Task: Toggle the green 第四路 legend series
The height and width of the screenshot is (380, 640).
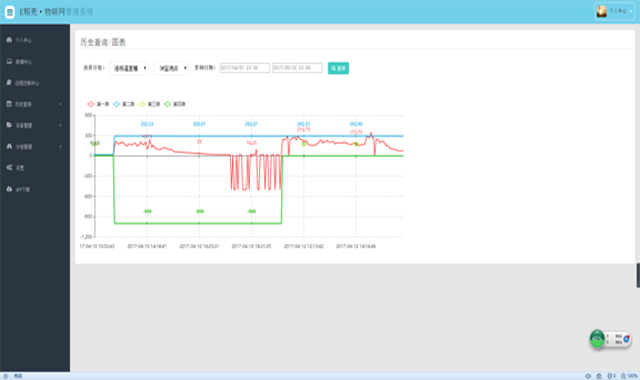Action: point(175,104)
